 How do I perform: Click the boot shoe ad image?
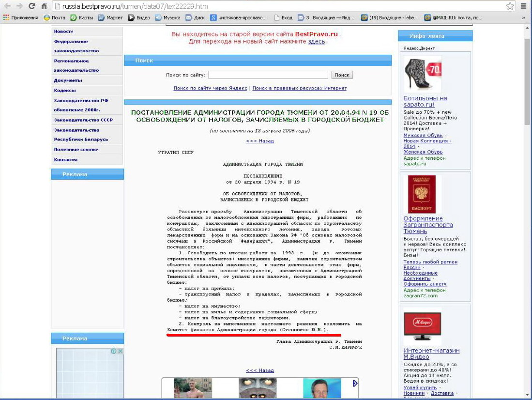click(423, 74)
